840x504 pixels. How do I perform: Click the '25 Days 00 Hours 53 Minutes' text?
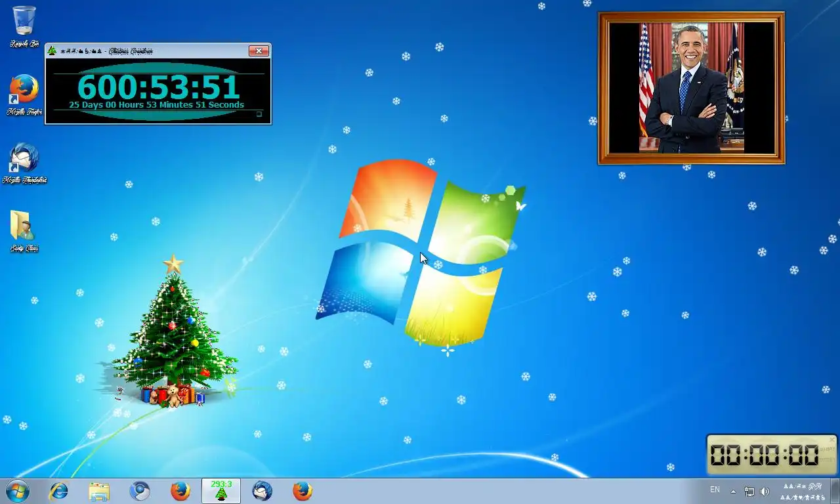[x=131, y=105]
